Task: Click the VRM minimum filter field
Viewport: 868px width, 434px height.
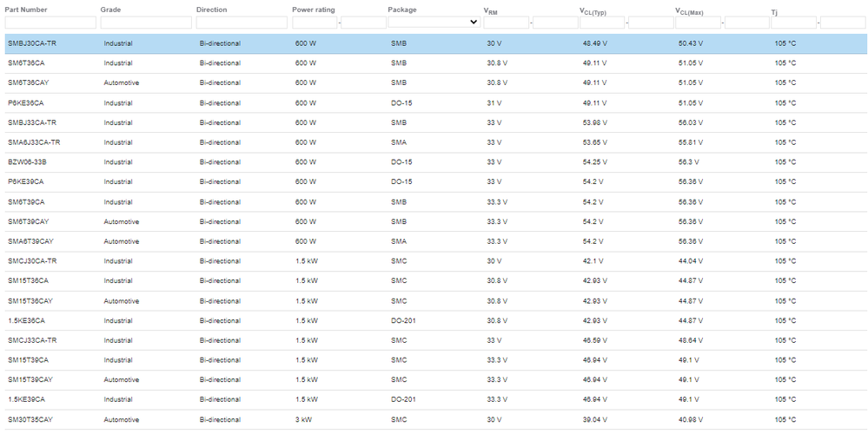Action: (506, 23)
